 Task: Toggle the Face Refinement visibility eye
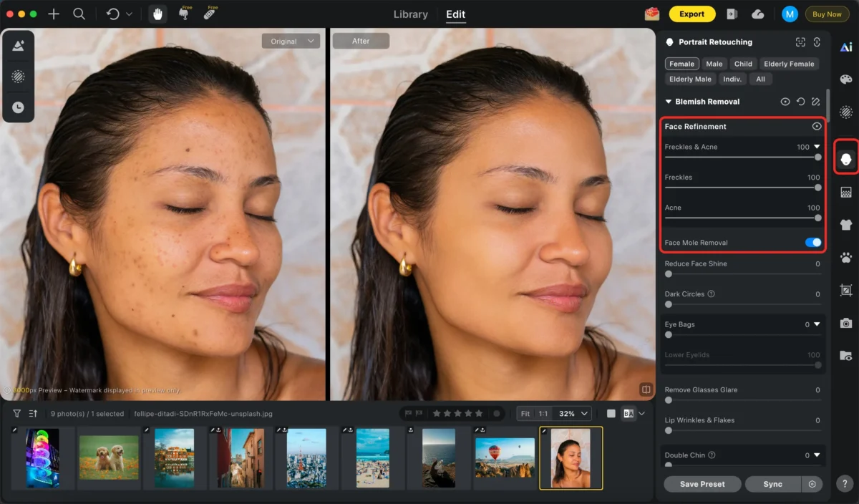pyautogui.click(x=816, y=126)
